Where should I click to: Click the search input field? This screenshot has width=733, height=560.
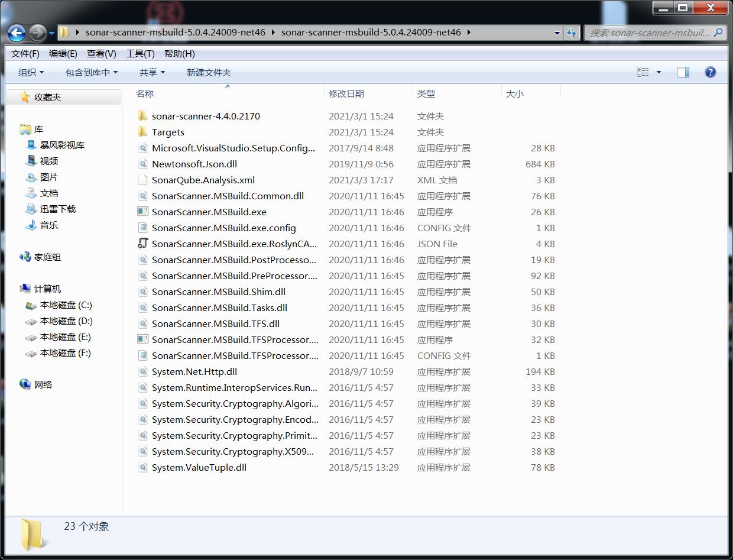pos(649,33)
